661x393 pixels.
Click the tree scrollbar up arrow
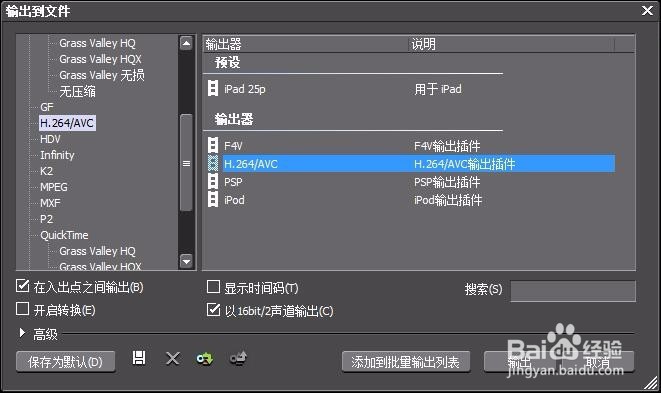click(x=186, y=43)
